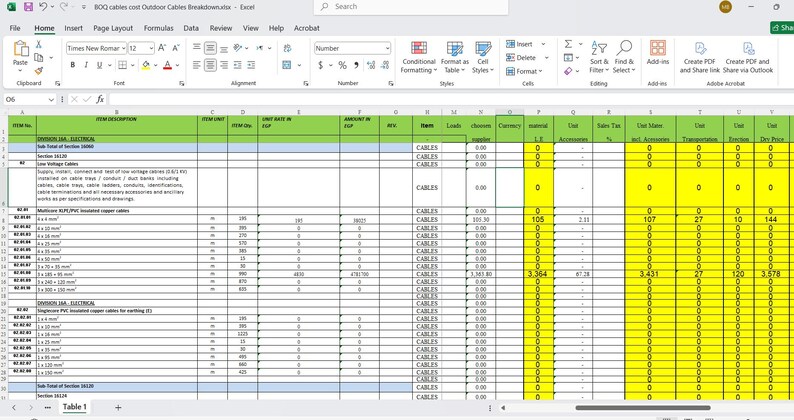The image size is (794, 420).
Task: Select cell showing 3,363.80 in choosen supplier
Action: (x=481, y=274)
